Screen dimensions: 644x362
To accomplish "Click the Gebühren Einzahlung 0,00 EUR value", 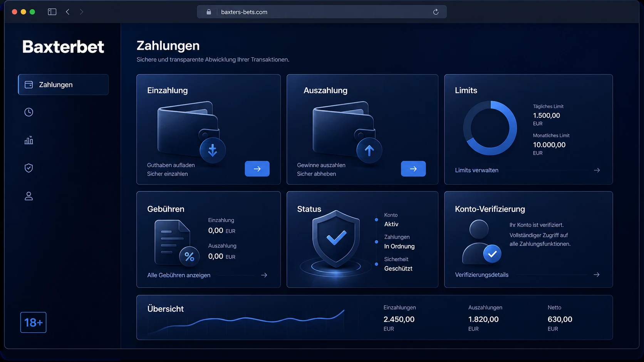I will tap(222, 230).
